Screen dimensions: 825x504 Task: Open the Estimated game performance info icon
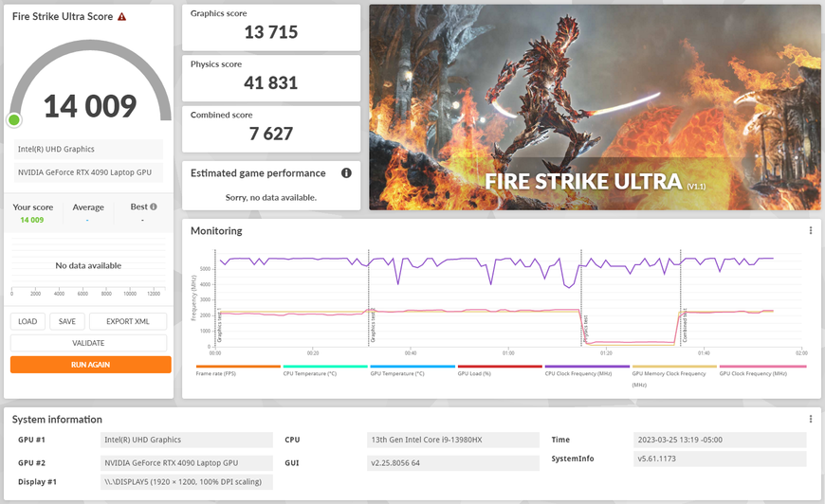click(x=346, y=173)
